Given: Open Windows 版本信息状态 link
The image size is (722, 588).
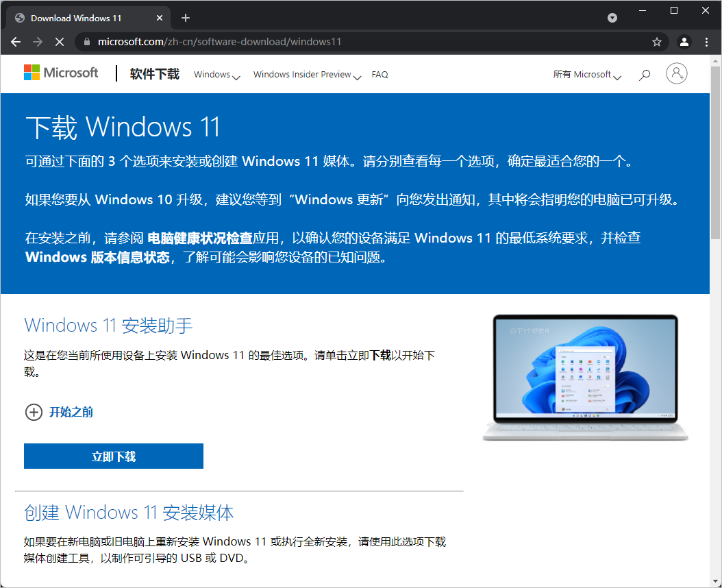Looking at the screenshot, I should (x=98, y=257).
